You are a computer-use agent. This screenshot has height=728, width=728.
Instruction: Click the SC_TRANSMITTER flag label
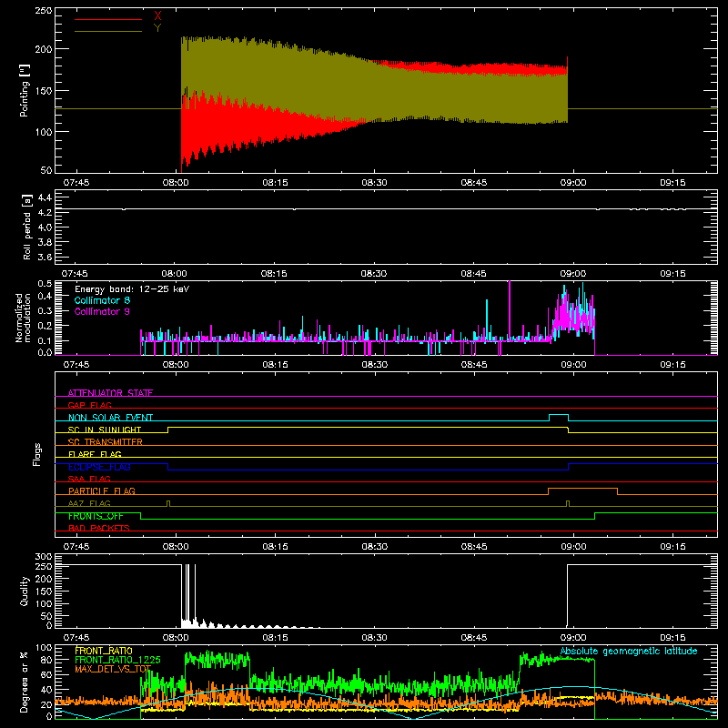(106, 442)
